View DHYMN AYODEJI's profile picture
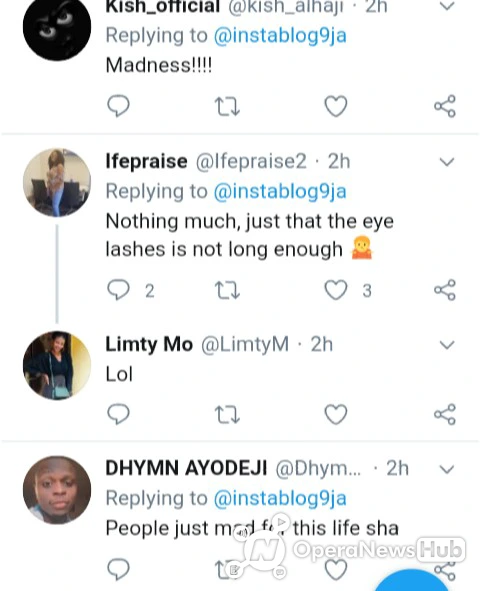Screen dimensions: 480x591 57,490
